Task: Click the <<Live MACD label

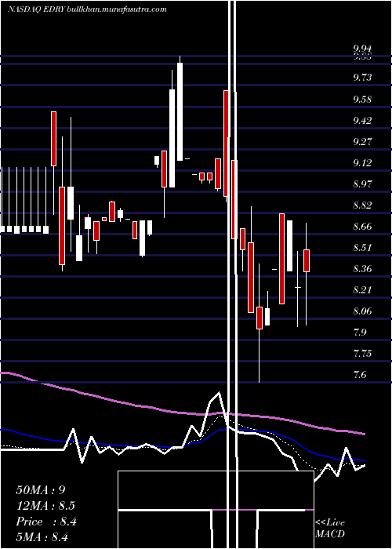Action: pyautogui.click(x=330, y=529)
